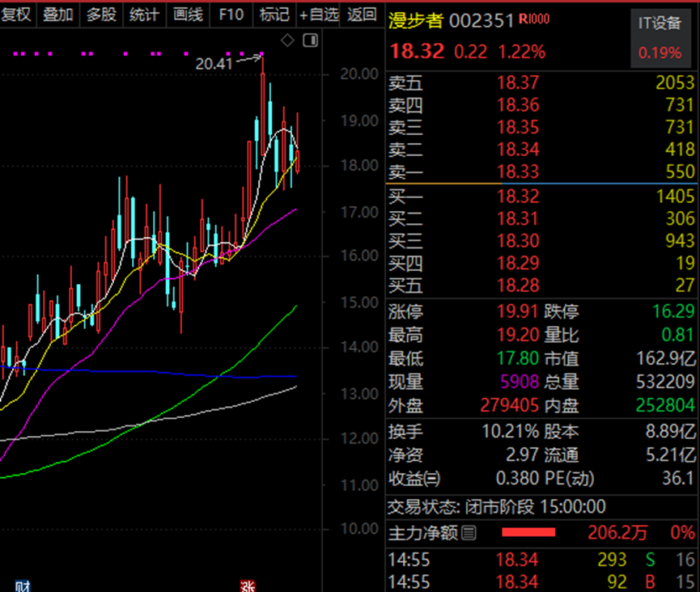Screen dimensions: 700x592
Task: Select the 买五 price 18.28
Action: (x=518, y=285)
